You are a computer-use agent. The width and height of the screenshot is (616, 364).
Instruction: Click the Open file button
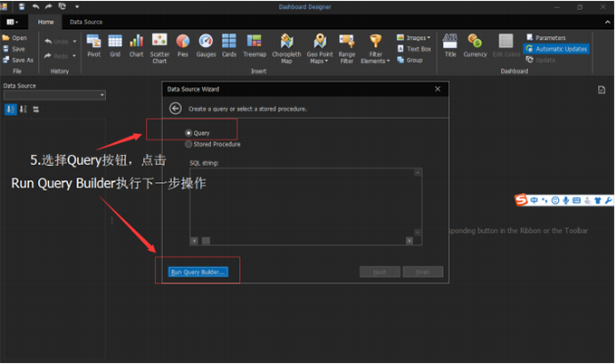pyautogui.click(x=14, y=38)
